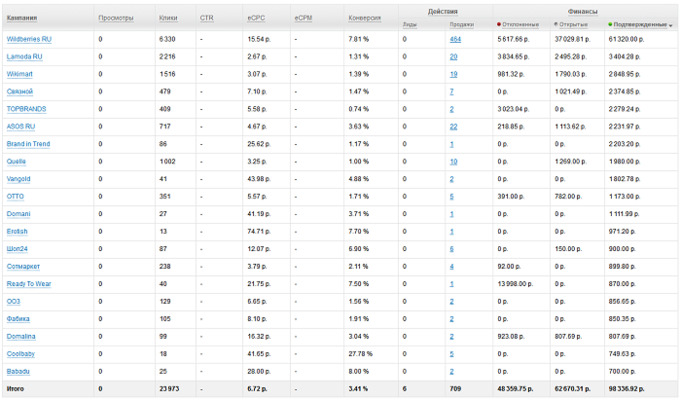The height and width of the screenshot is (400, 681).
Task: Select the Итого row label
Action: coord(15,389)
